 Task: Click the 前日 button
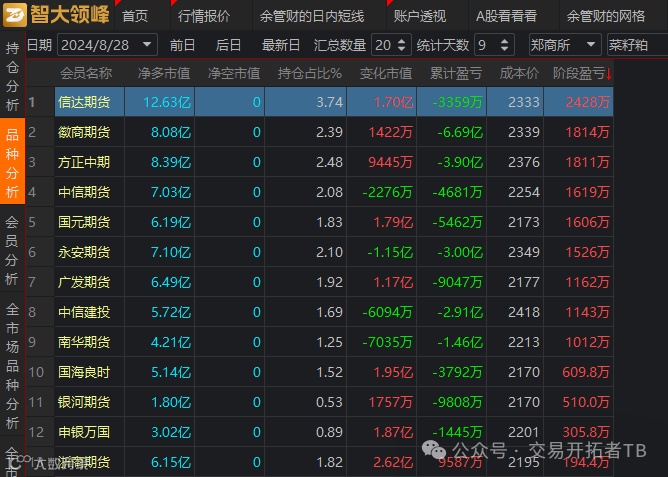[x=182, y=45]
